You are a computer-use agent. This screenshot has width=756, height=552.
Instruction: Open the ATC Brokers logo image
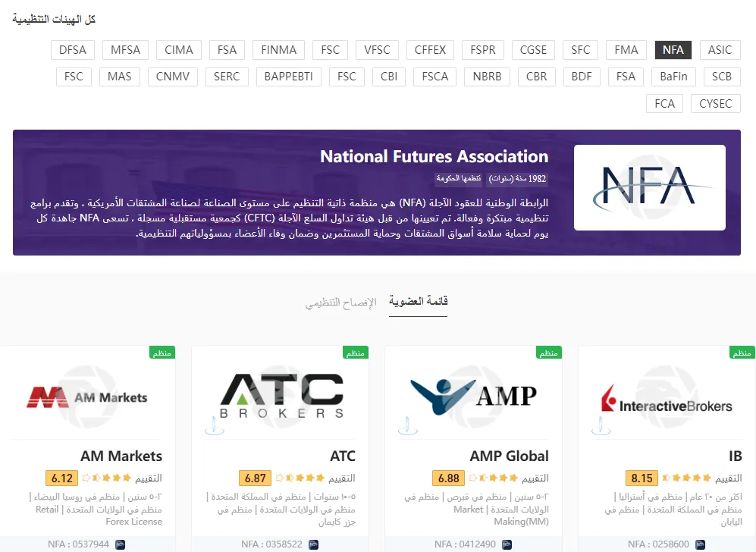point(282,396)
